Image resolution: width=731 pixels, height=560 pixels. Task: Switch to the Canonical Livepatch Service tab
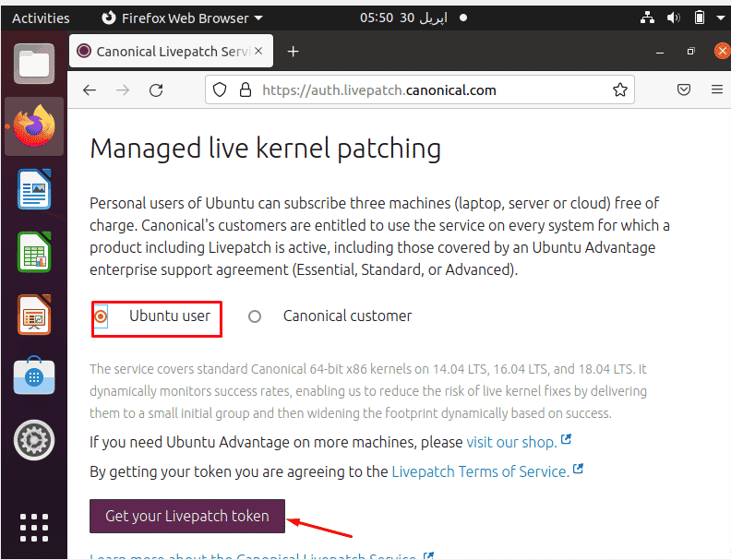coord(171,51)
